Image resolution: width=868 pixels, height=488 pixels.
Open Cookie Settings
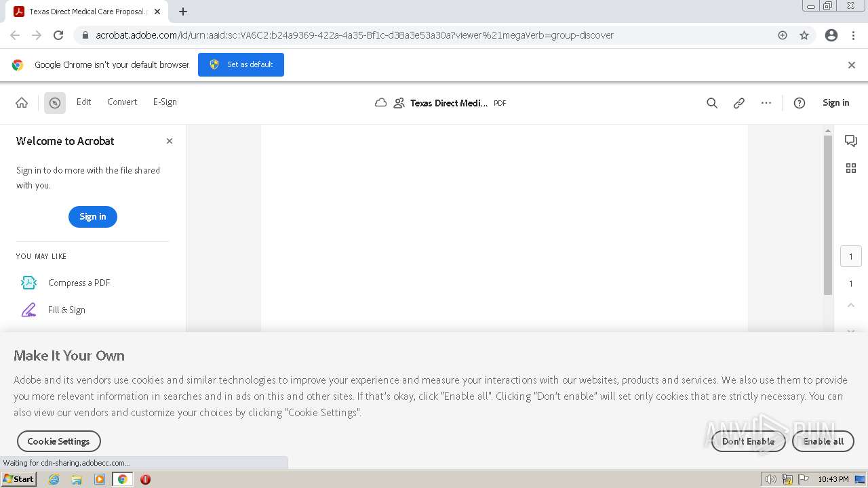pyautogui.click(x=58, y=441)
